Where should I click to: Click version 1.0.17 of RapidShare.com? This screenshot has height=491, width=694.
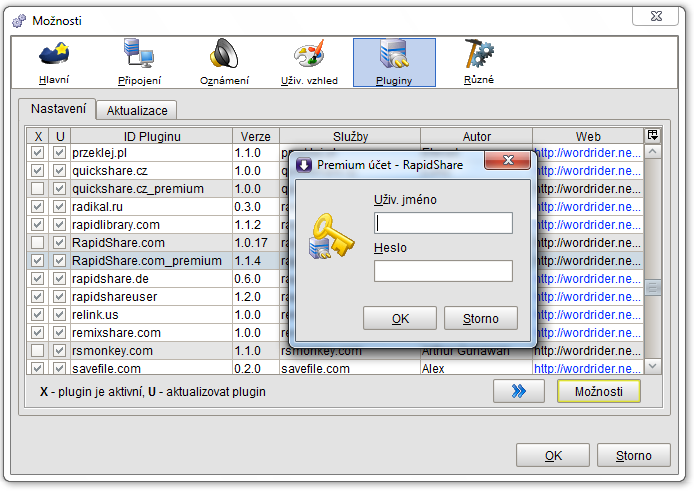pos(251,243)
